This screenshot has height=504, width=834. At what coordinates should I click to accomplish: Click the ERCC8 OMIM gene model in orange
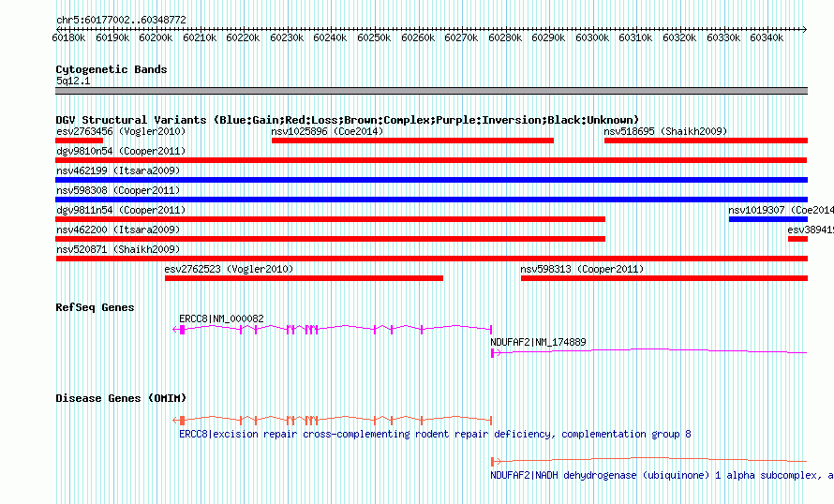[333, 420]
